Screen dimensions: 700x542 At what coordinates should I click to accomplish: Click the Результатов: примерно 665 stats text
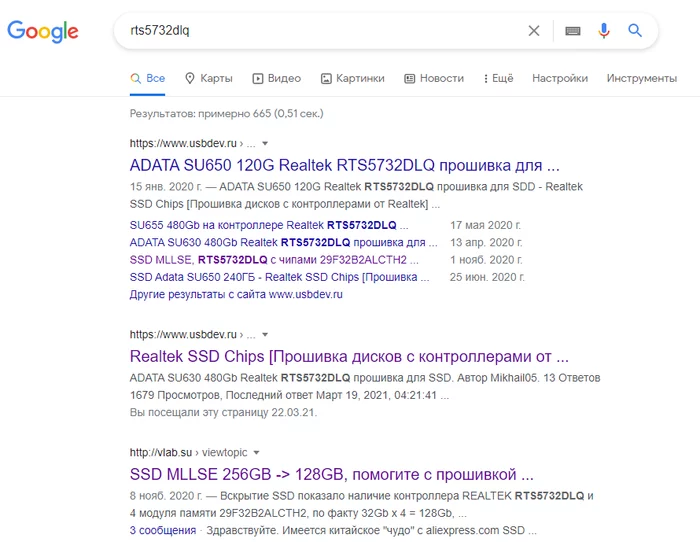pos(227,113)
